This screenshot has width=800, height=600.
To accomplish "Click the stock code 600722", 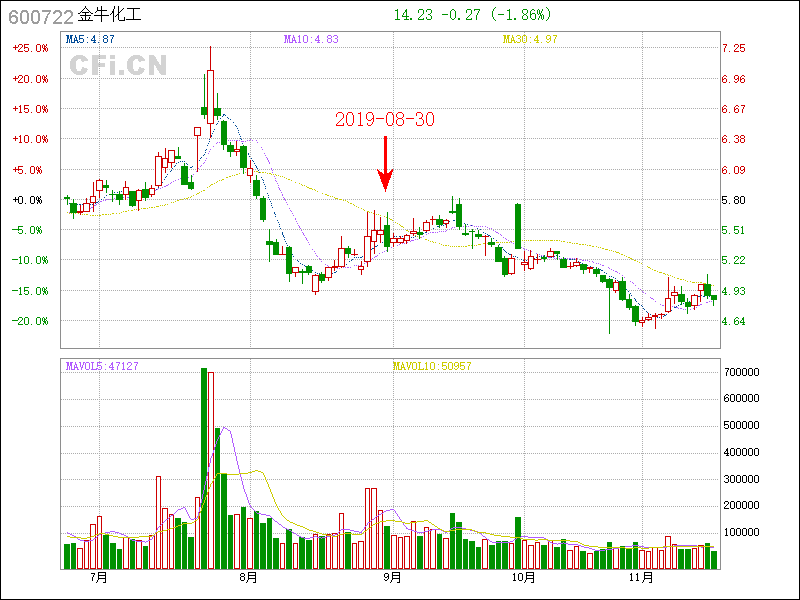I will (41, 17).
